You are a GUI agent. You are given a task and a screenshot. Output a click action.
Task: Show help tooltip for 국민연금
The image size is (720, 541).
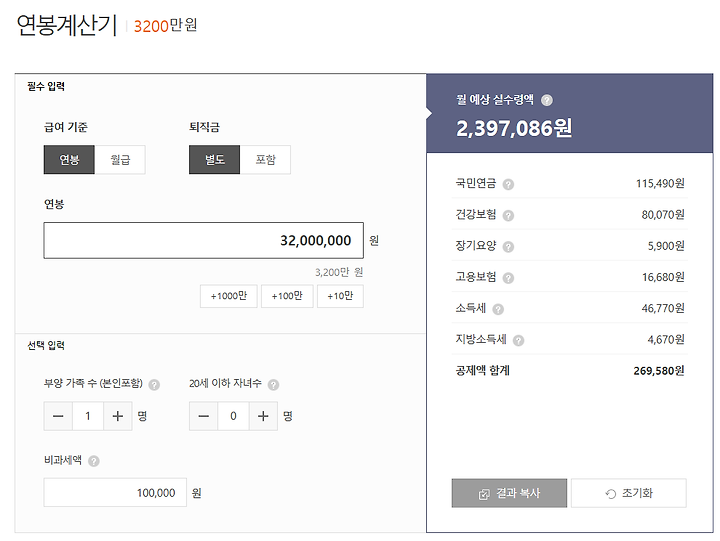point(508,184)
